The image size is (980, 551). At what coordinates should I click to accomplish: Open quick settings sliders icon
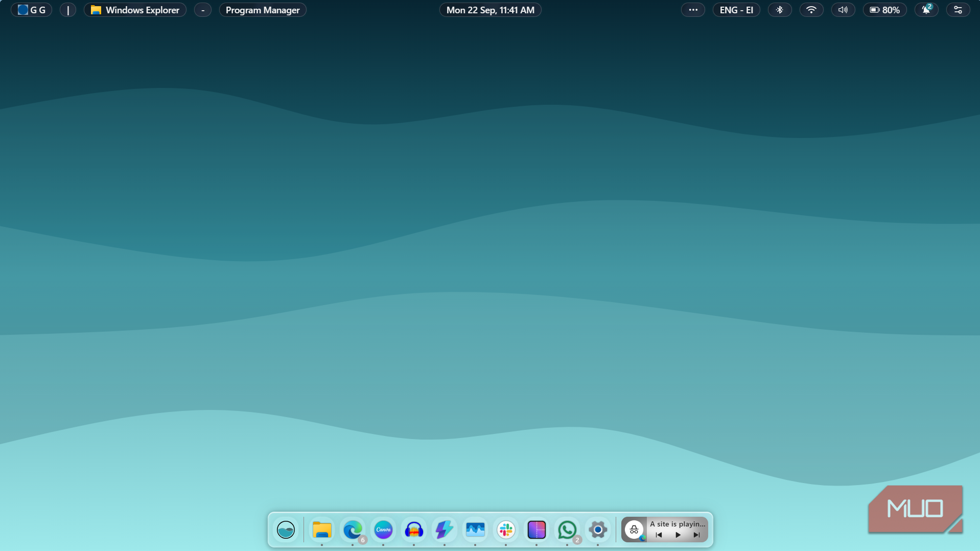pyautogui.click(x=958, y=10)
